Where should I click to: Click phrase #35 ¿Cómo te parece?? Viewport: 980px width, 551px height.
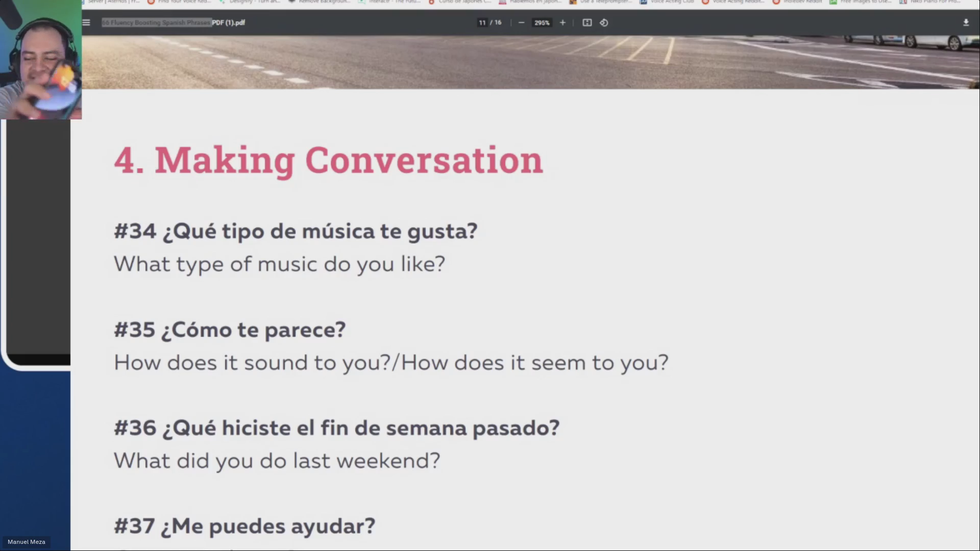point(230,330)
